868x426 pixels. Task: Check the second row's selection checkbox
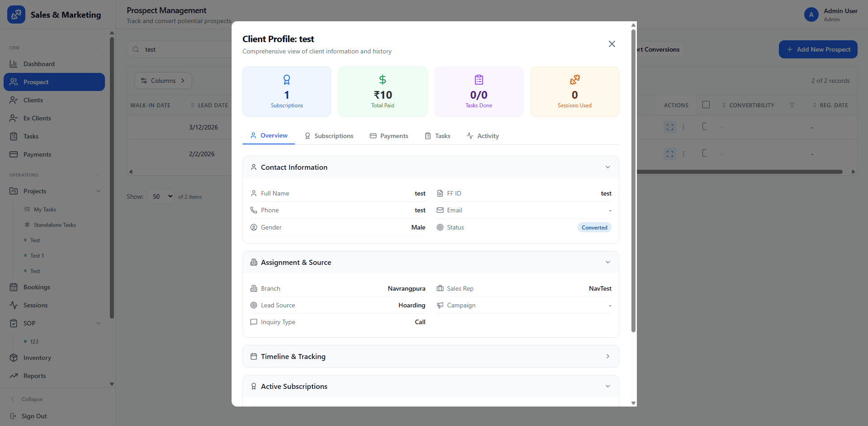pyautogui.click(x=705, y=153)
